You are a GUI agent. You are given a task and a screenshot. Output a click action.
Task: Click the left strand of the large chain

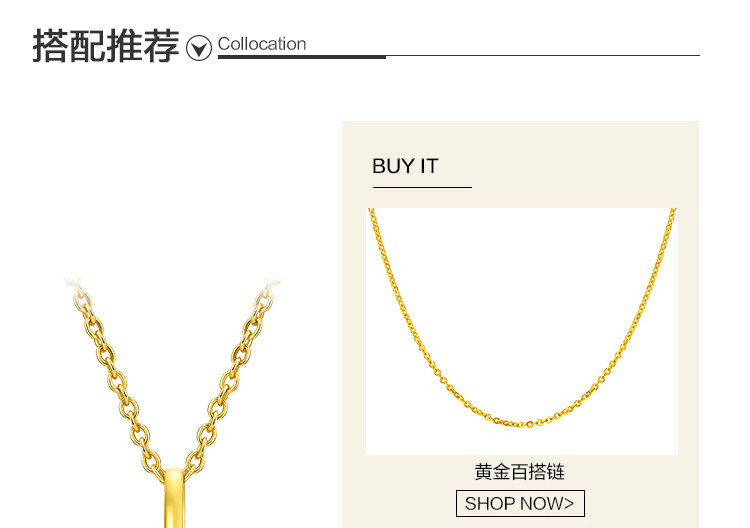point(115,375)
